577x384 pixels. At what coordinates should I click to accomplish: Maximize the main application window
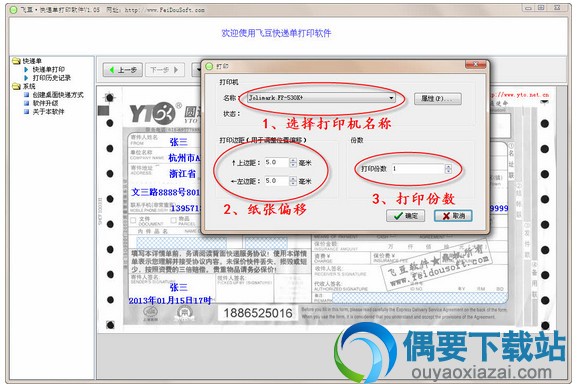pos(541,8)
